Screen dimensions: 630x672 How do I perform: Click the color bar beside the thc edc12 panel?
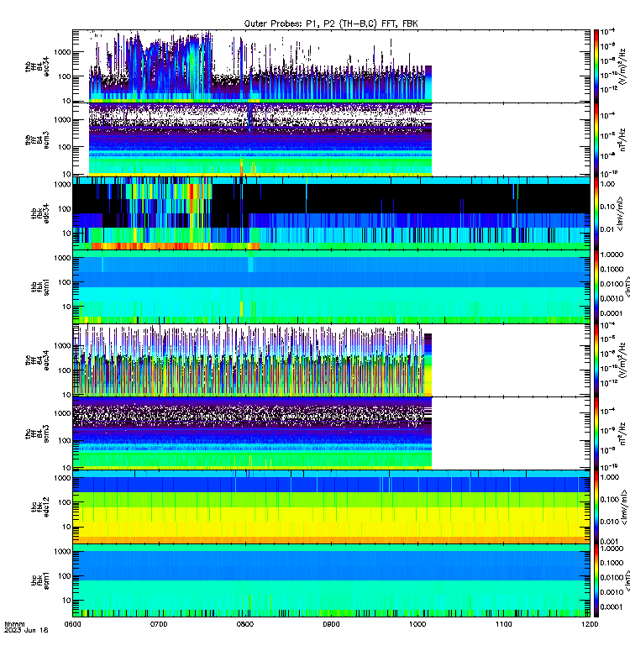(x=596, y=507)
